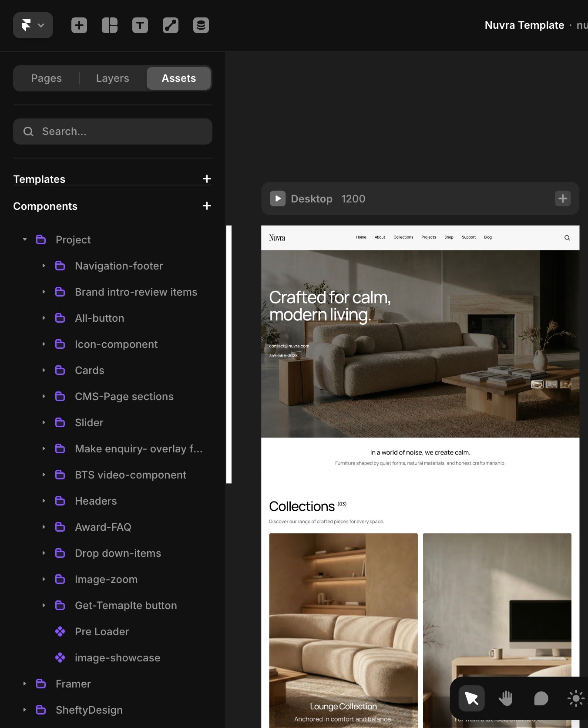This screenshot has height=728, width=588.
Task: Switch to the Pages tab
Action: tap(47, 78)
